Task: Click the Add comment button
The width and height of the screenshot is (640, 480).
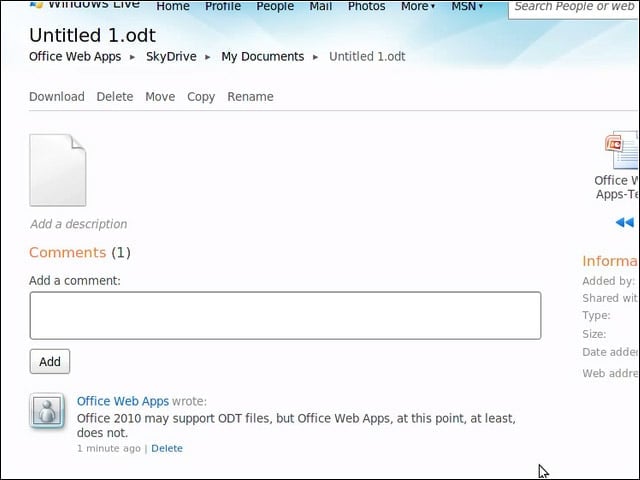Action: [x=50, y=361]
